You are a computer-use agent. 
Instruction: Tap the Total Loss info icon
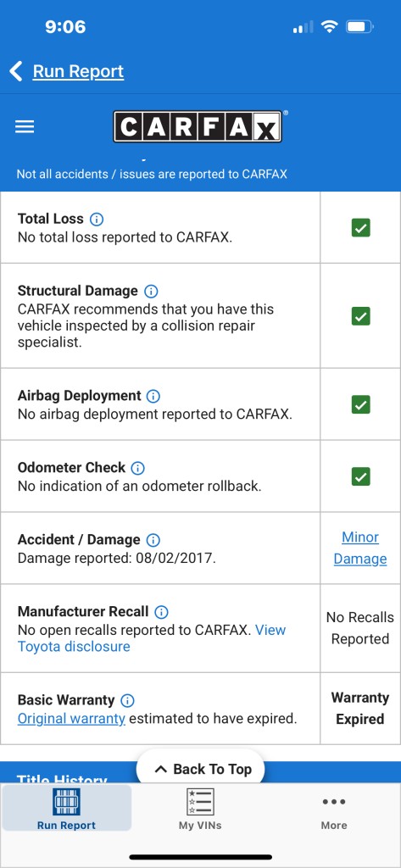[97, 219]
